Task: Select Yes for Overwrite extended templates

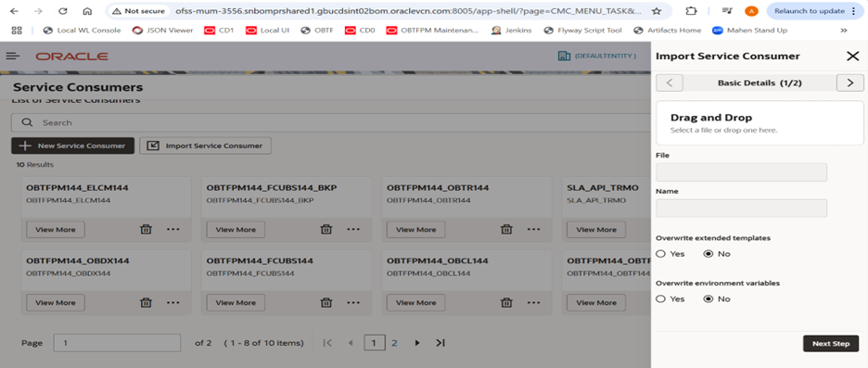Action: click(x=660, y=254)
